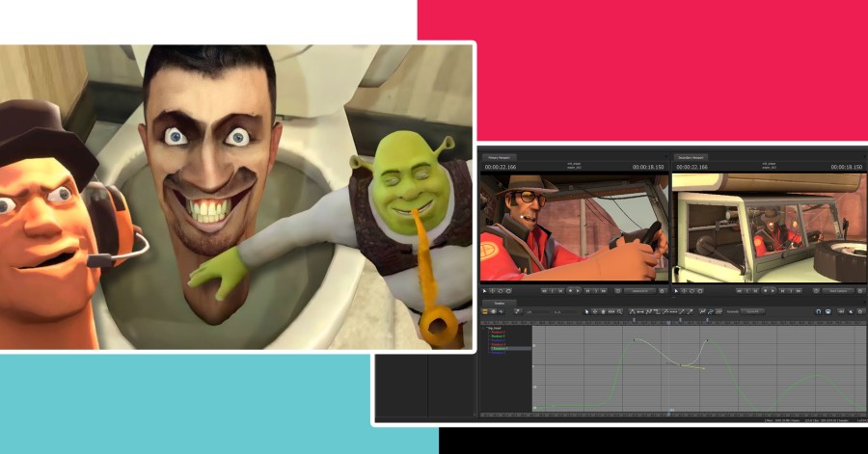Screen dimensions: 868x454
Task: Collapse the top_head tree node
Action: (x=484, y=328)
